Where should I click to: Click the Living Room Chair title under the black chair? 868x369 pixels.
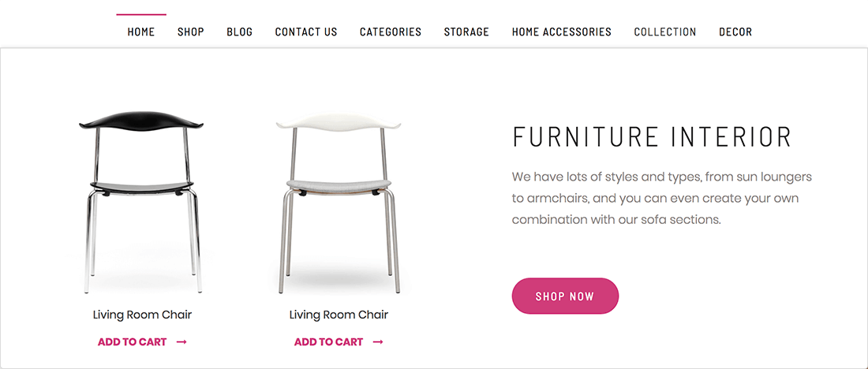click(x=142, y=315)
